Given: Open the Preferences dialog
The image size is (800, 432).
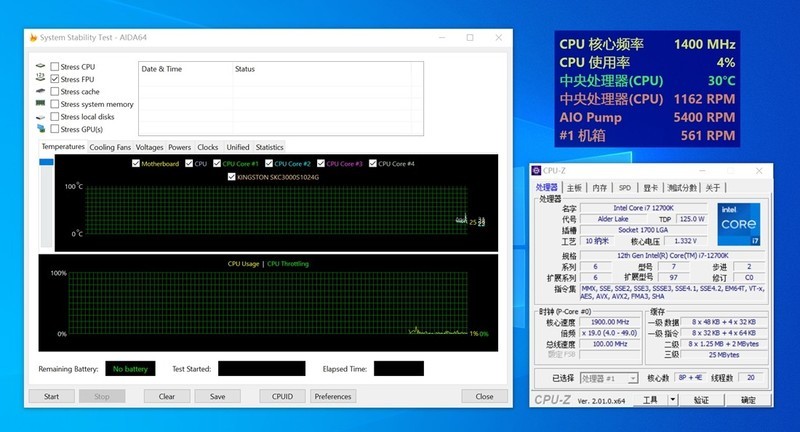Looking at the screenshot, I should point(333,396).
